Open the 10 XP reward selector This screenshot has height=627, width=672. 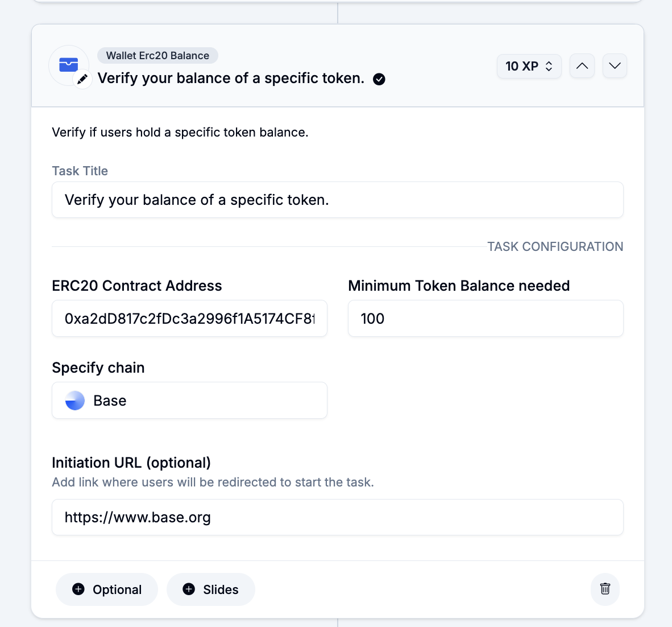coord(528,67)
